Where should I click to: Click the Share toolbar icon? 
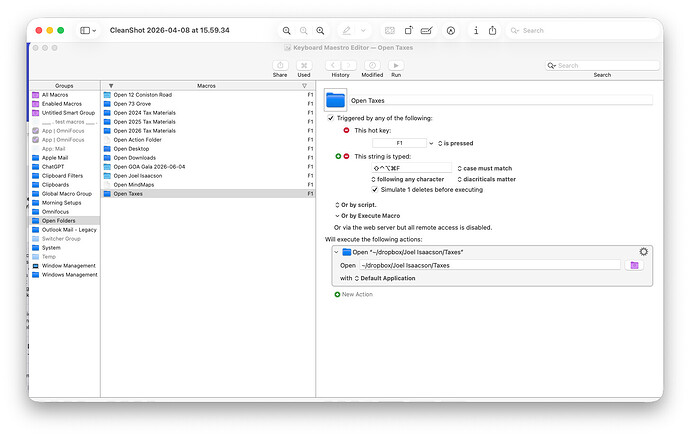[279, 66]
